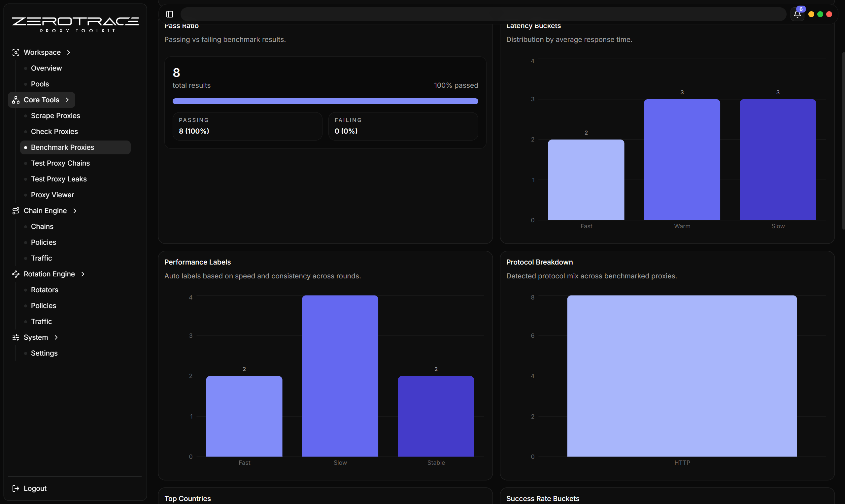Viewport: 845px width, 504px height.
Task: Switch to the Overview page
Action: [46, 68]
